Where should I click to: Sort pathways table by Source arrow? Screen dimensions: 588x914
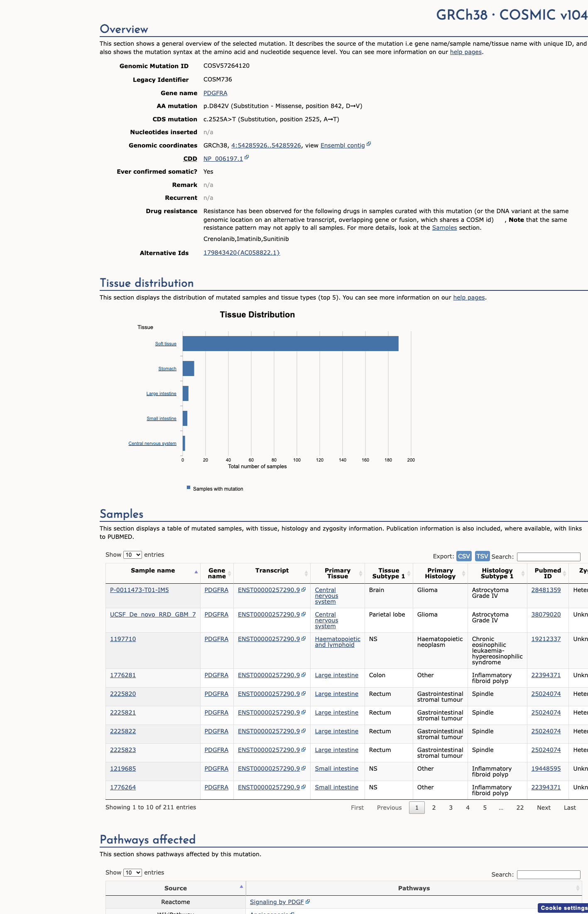tap(241, 887)
